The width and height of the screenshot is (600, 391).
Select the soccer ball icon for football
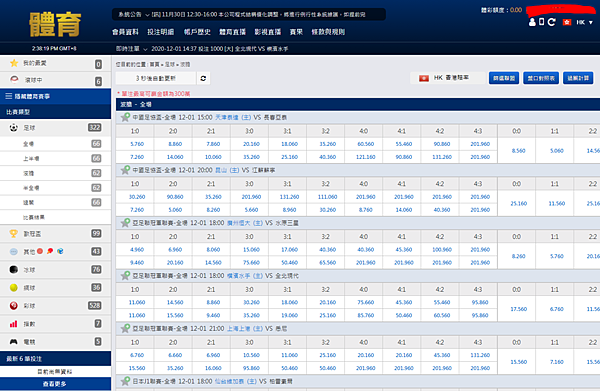[x=14, y=128]
